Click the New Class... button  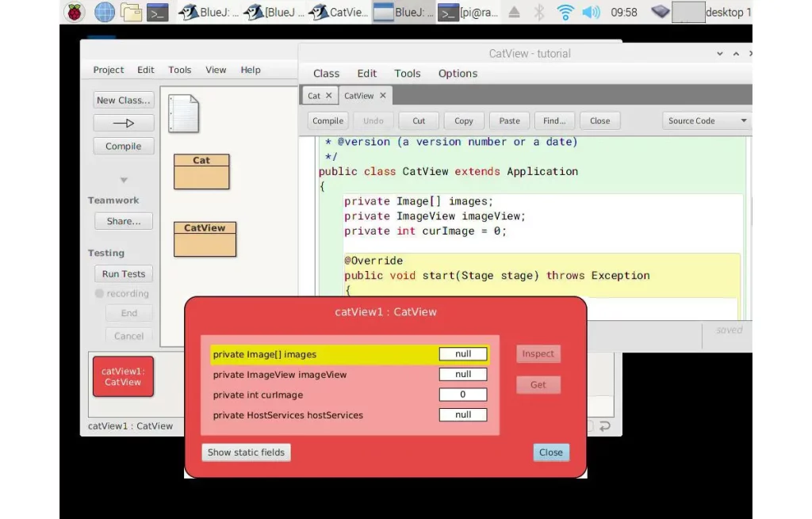124,100
